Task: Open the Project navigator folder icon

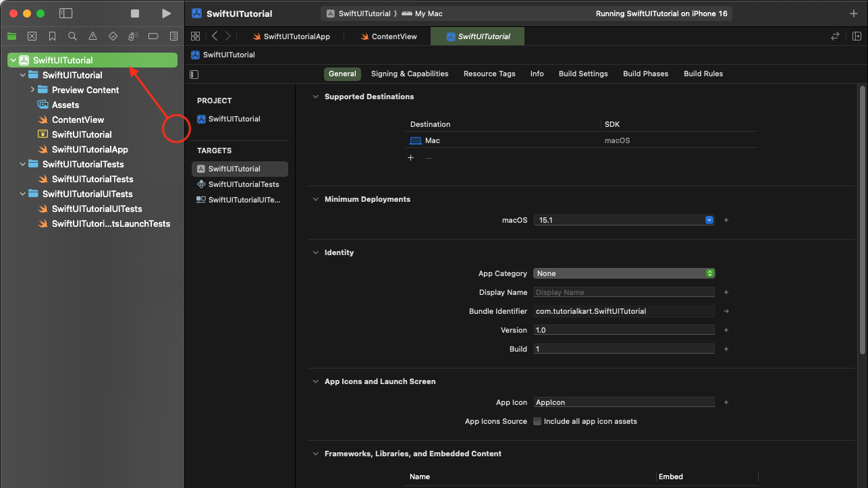Action: click(11, 36)
